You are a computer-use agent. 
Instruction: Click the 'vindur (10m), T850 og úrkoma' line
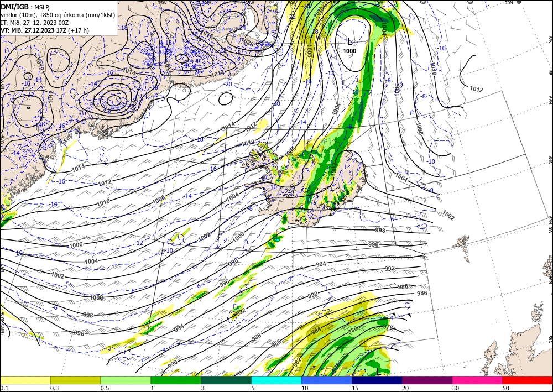tap(58, 15)
